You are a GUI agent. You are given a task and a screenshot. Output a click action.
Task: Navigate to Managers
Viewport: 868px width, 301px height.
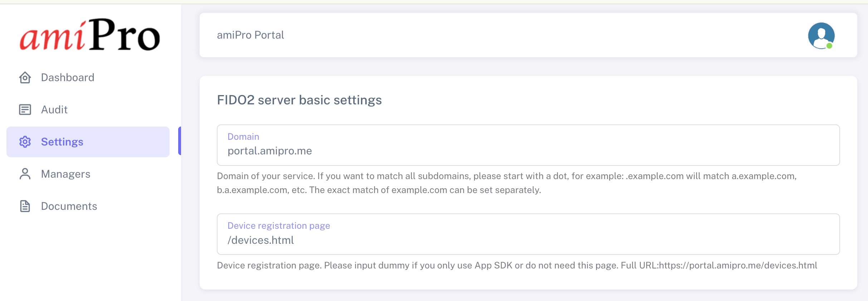[x=66, y=174]
